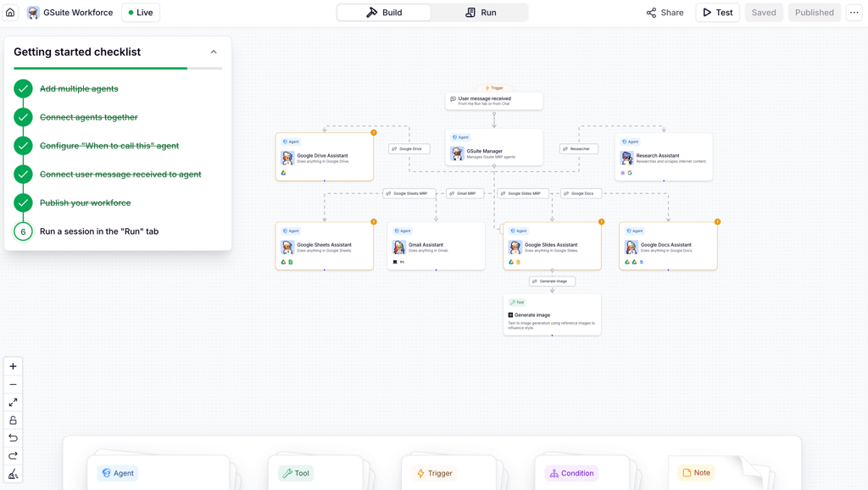The height and width of the screenshot is (490, 868).
Task: Switch to the Run tab
Action: click(481, 12)
